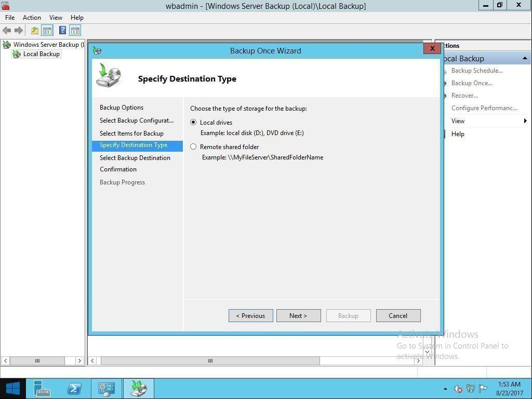Open Server Manager from the taskbar
Screen dimensions: 532x399
[x=42, y=389]
